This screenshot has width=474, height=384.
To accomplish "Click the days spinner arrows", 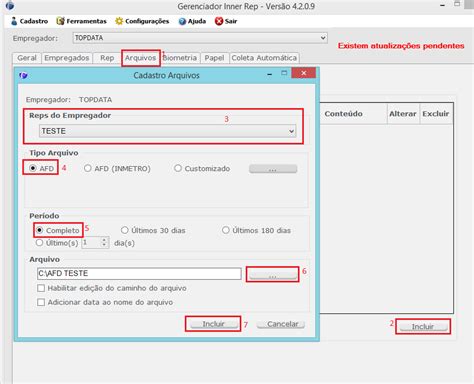I will (104, 242).
